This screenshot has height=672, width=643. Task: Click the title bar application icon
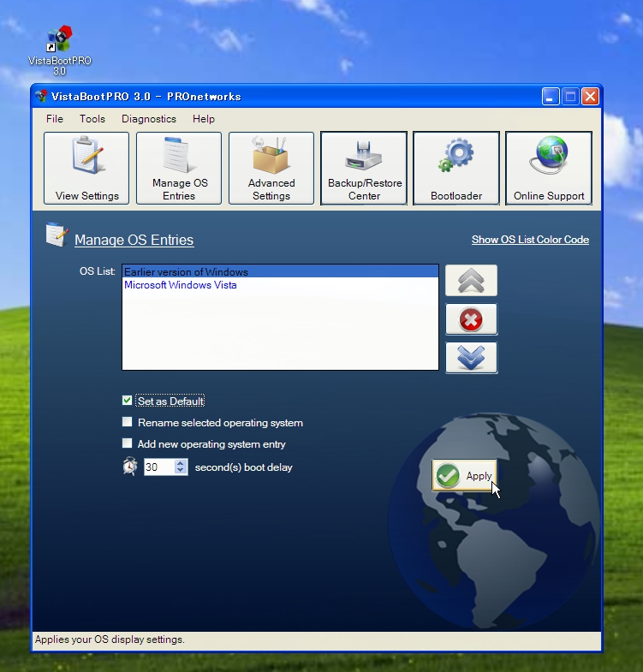42,96
